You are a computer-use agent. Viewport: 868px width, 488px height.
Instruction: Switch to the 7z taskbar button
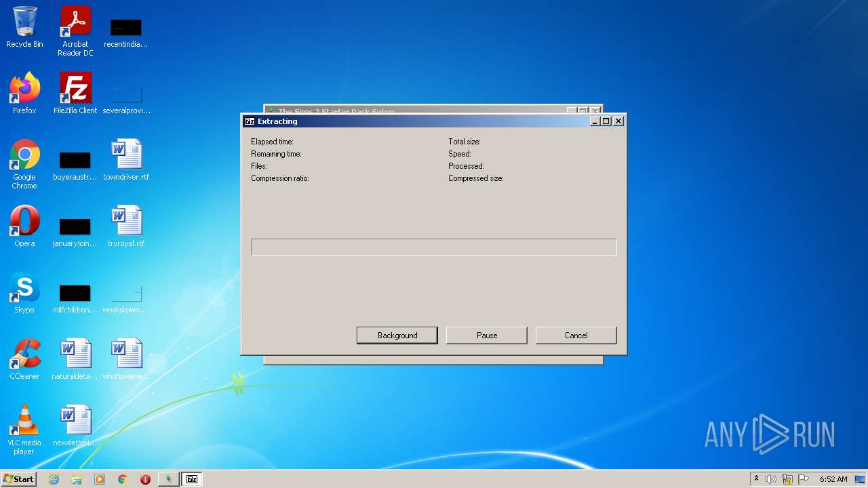tap(192, 479)
